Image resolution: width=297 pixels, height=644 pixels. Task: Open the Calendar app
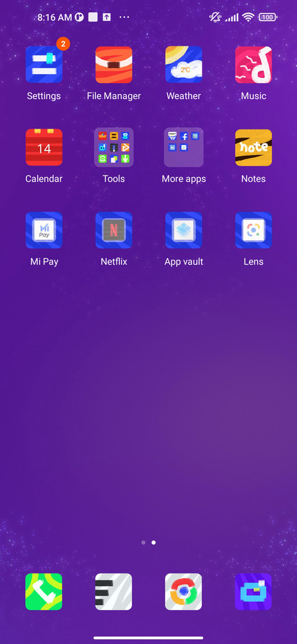tap(44, 147)
